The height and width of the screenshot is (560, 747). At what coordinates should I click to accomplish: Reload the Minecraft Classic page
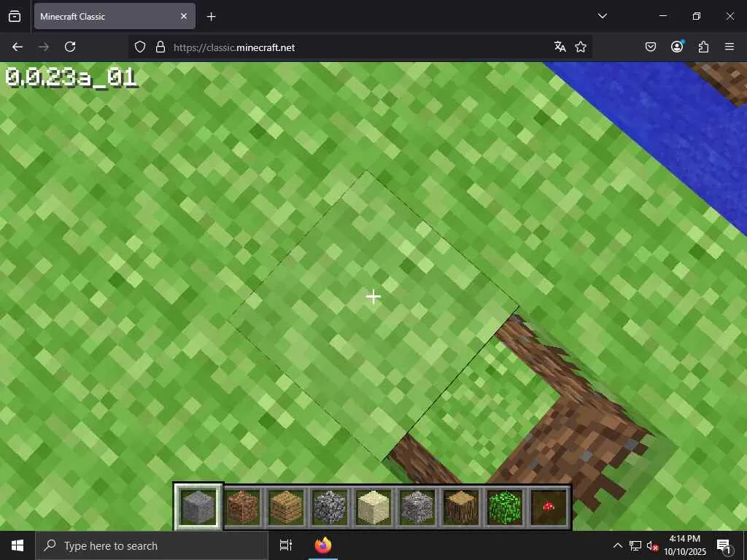[x=70, y=47]
